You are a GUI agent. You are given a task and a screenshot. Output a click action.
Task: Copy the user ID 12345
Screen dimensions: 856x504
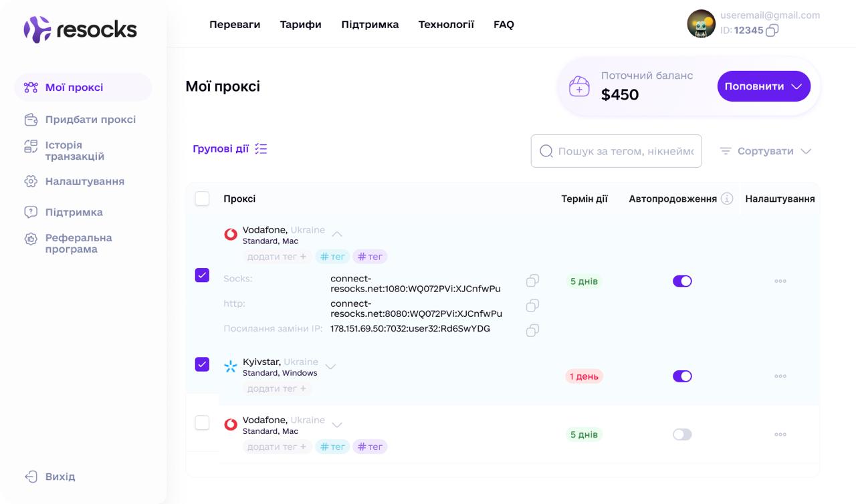click(x=772, y=30)
